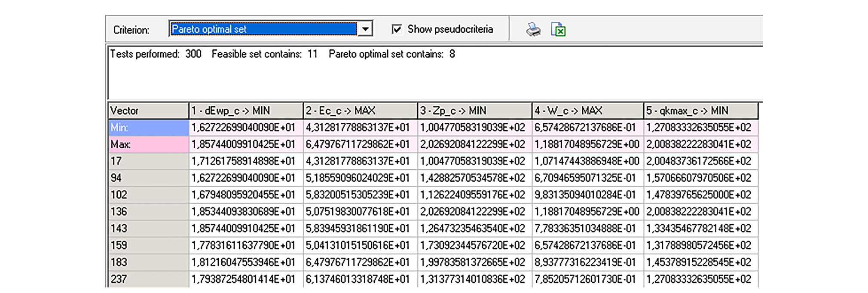Uncheck Show pseudocriteria checkbox
The image size is (868, 293).
pos(397,29)
